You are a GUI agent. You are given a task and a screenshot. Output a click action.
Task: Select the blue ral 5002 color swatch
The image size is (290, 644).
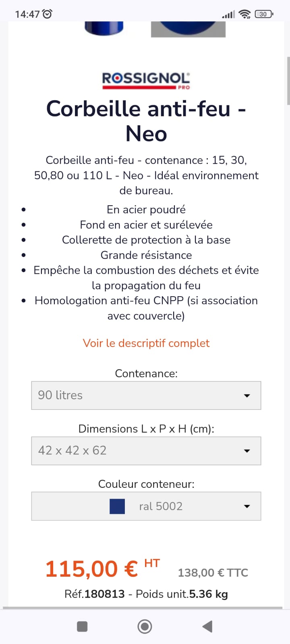click(x=117, y=506)
